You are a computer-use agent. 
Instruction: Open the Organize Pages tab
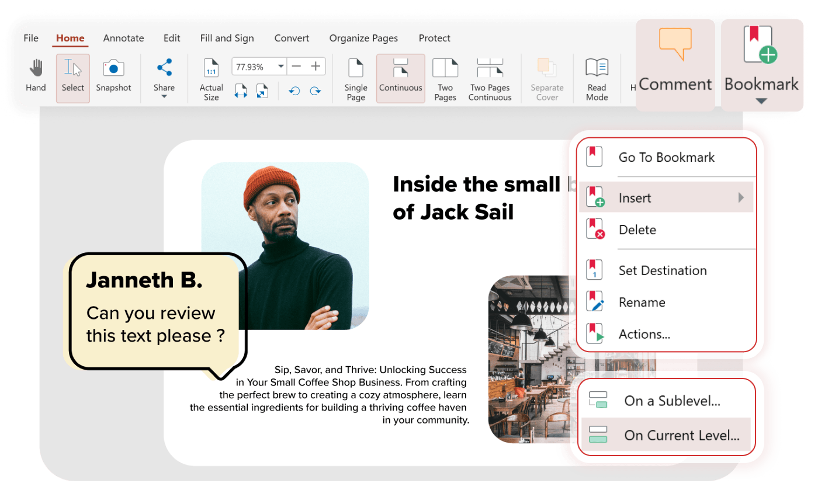pos(363,38)
